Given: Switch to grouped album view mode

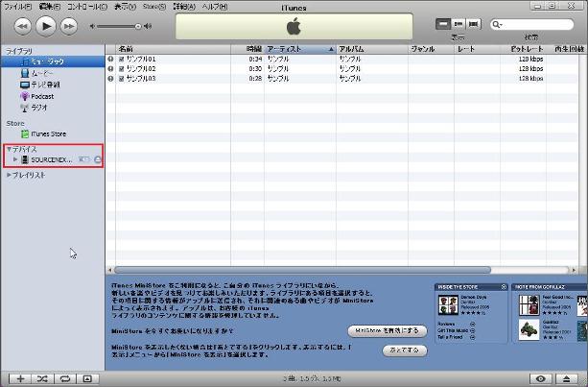Looking at the screenshot, I should [x=458, y=24].
